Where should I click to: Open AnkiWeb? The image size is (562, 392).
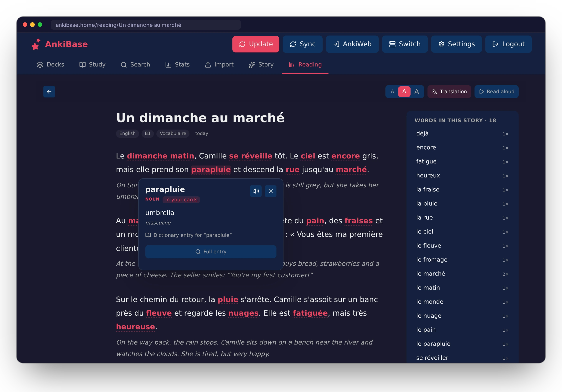[x=352, y=44]
